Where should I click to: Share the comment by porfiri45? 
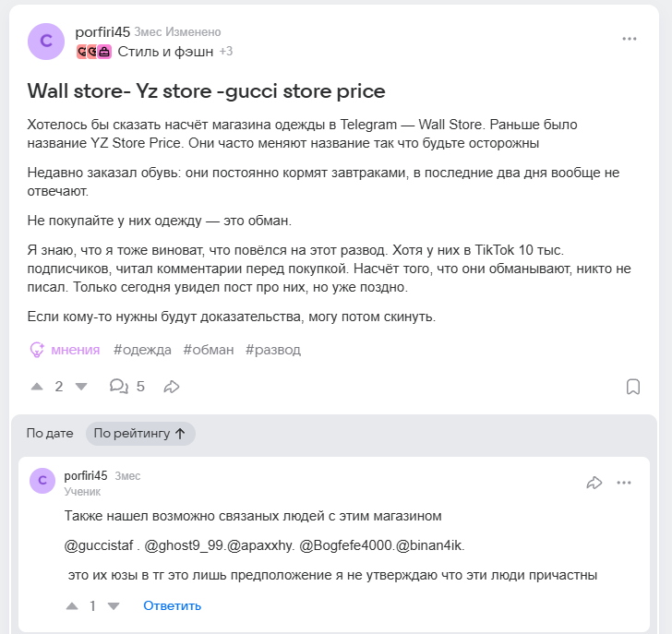tap(594, 483)
